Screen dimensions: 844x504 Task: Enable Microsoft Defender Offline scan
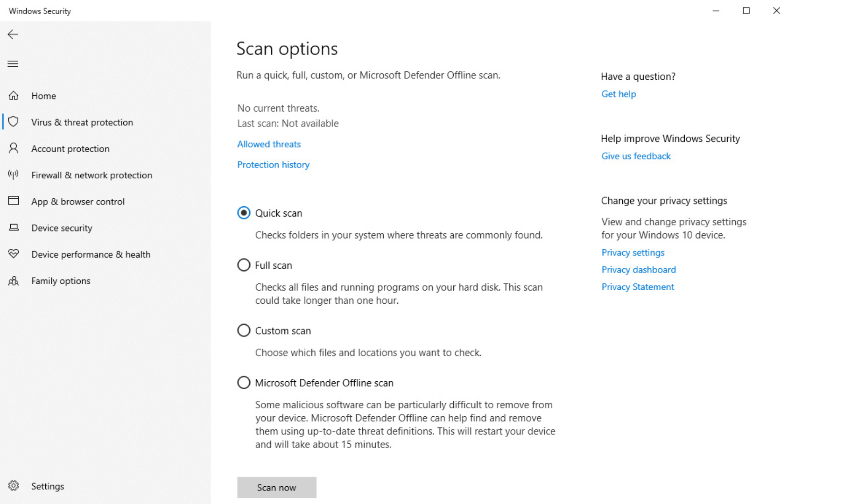(x=244, y=383)
